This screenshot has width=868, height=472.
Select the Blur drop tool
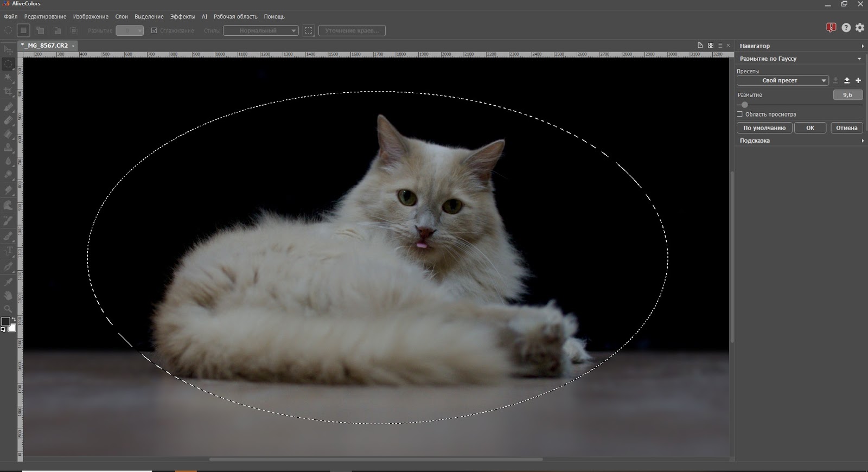pos(8,161)
